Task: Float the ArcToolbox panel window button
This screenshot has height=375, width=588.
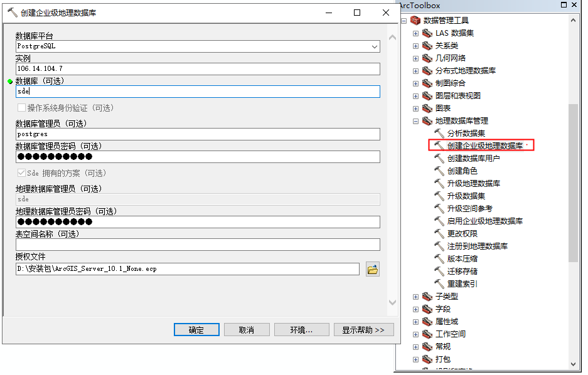Action: (564, 5)
